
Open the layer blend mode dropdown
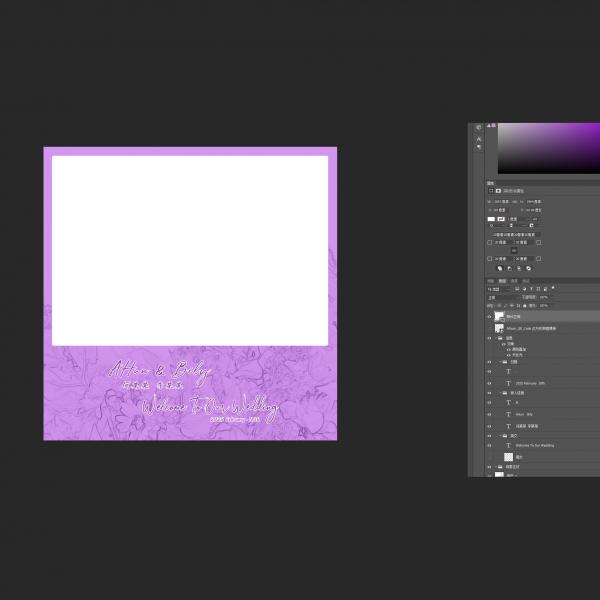[505, 297]
